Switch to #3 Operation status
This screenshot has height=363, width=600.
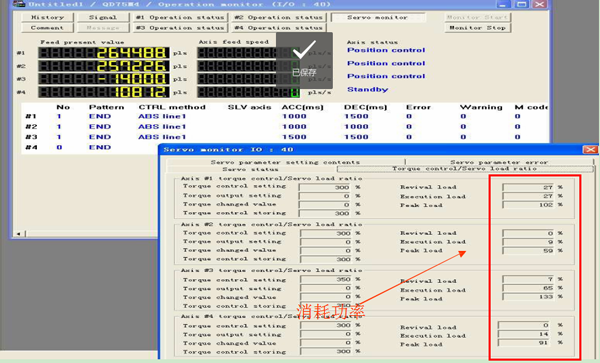(181, 28)
